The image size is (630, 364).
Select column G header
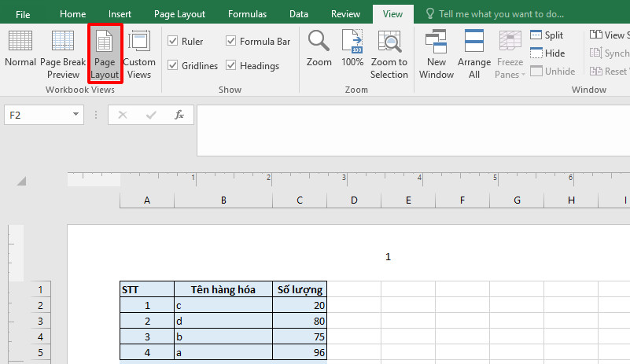click(x=517, y=200)
